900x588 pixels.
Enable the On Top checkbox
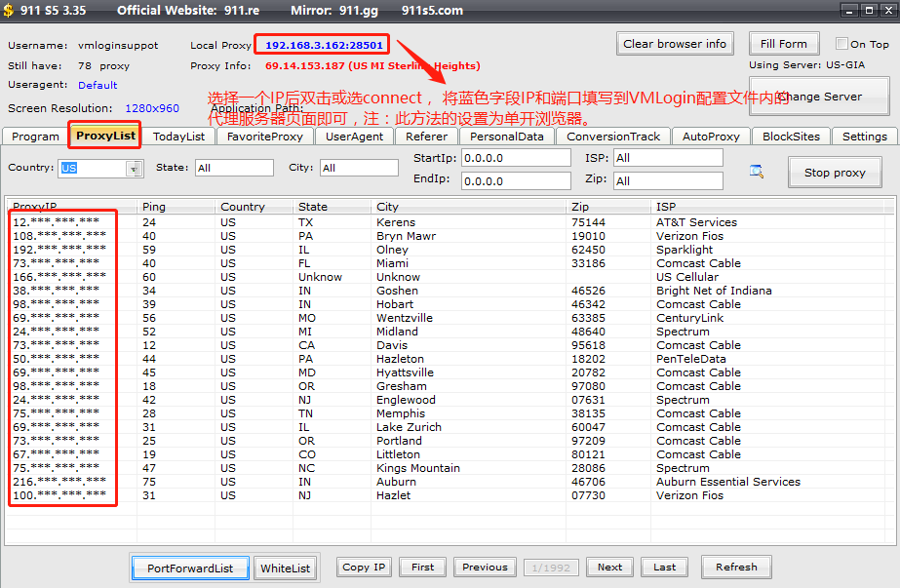point(841,44)
